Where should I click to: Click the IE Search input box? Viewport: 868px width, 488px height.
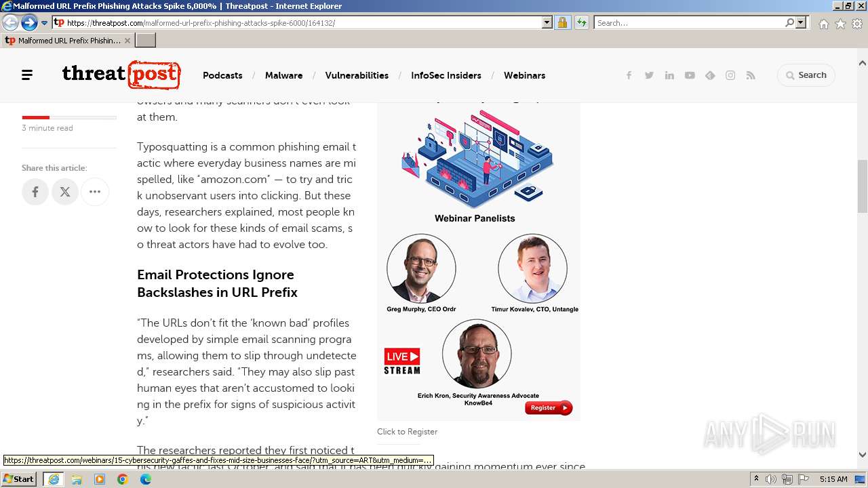point(689,22)
